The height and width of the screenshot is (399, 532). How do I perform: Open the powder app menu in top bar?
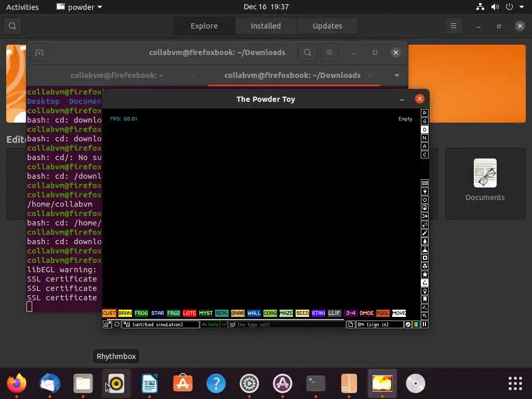(79, 7)
